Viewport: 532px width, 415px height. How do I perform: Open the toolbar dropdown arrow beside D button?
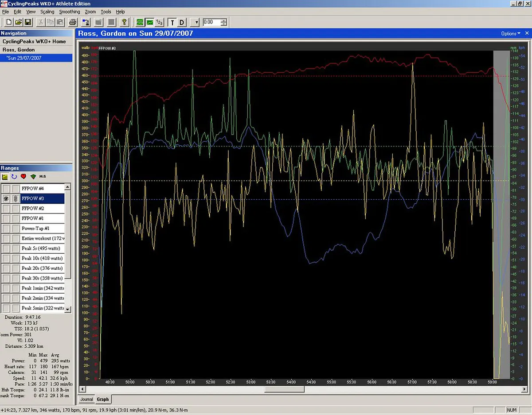(x=196, y=22)
